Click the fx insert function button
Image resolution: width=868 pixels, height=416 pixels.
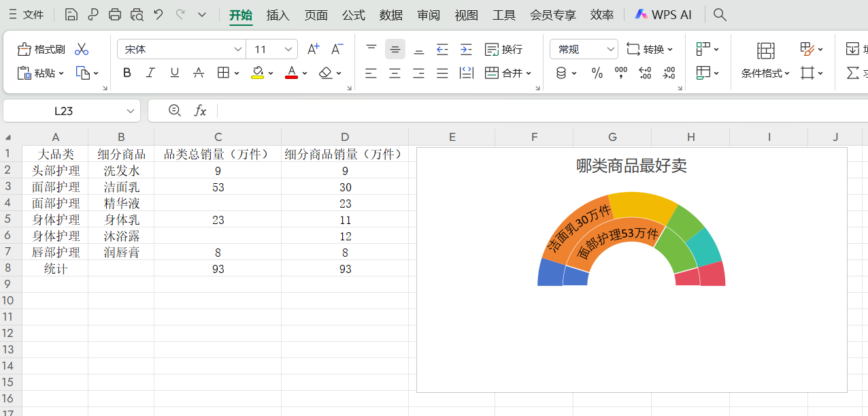point(199,110)
